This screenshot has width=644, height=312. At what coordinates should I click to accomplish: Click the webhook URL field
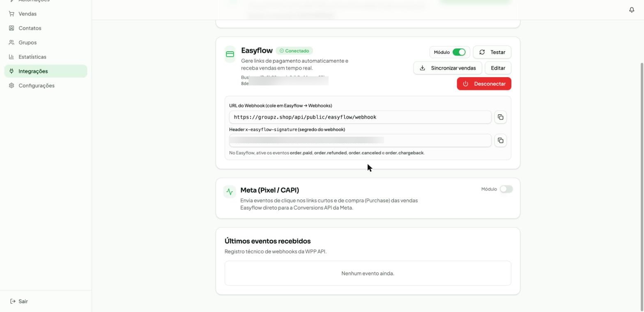click(360, 117)
